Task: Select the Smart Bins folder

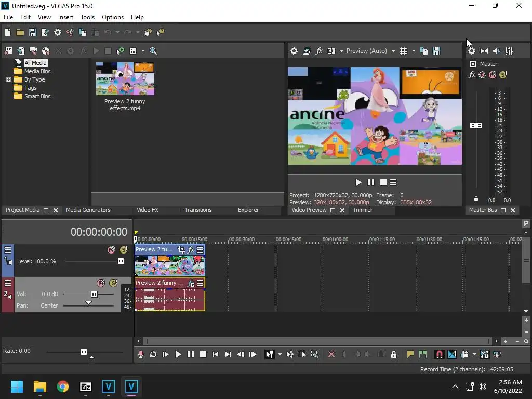Action: click(37, 96)
